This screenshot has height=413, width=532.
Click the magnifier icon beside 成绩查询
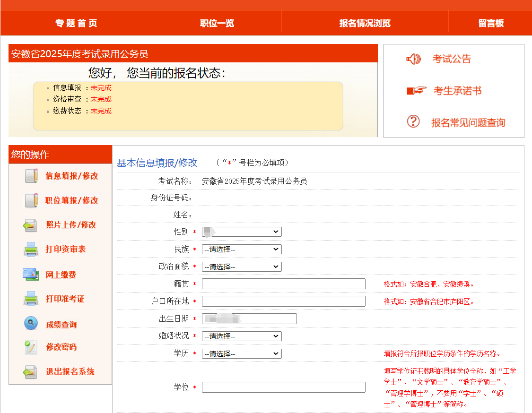pos(31,323)
